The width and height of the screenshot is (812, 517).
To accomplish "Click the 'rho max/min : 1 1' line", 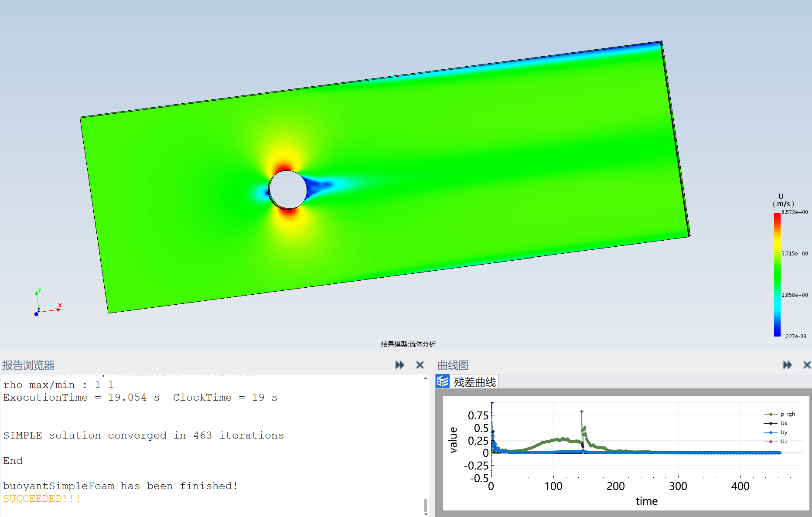I will tap(58, 384).
